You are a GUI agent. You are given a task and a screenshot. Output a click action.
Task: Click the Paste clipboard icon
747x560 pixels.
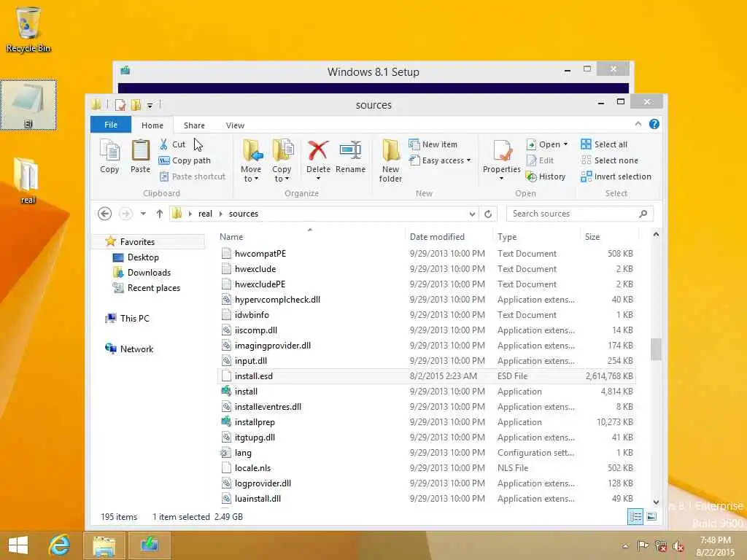tap(140, 156)
